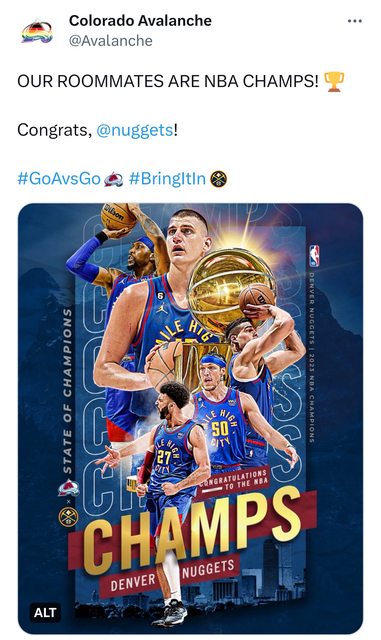Click the gold CHAMPS headline text
The width and height of the screenshot is (381, 640).
pos(192,531)
